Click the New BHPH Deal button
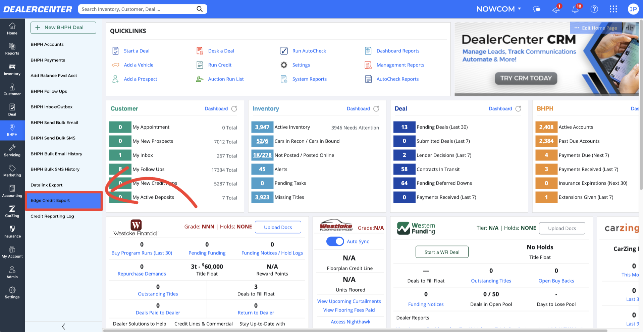Screen dimensions: 644x332 63,28
